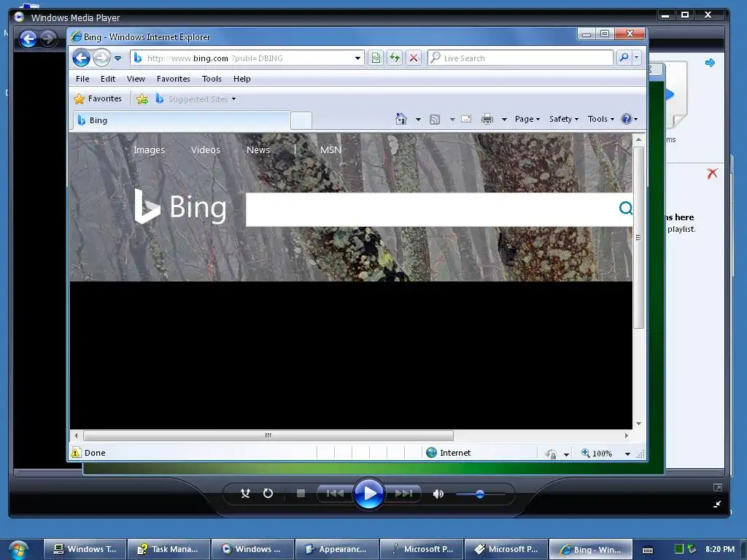
Task: Click the Print icon
Action: [x=487, y=119]
